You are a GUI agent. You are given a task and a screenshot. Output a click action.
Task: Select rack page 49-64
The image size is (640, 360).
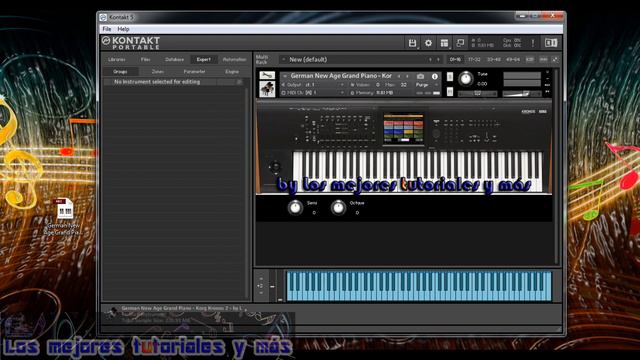coord(513,60)
